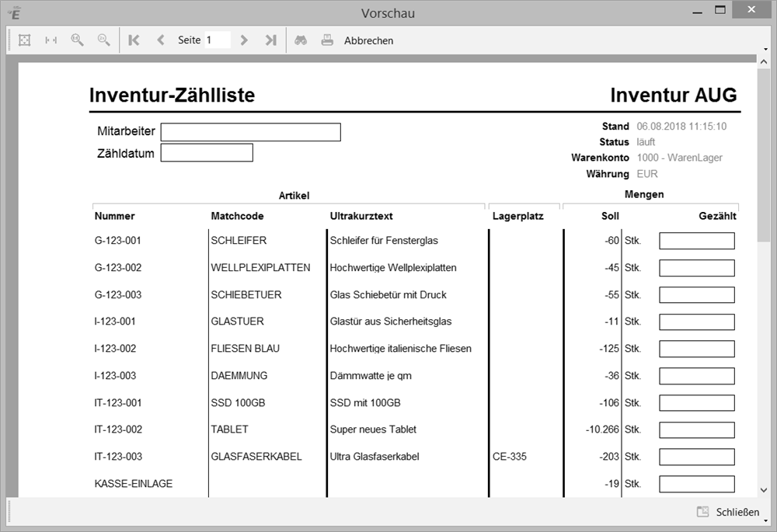Click the Gezählt box for IT-123-003

697,457
